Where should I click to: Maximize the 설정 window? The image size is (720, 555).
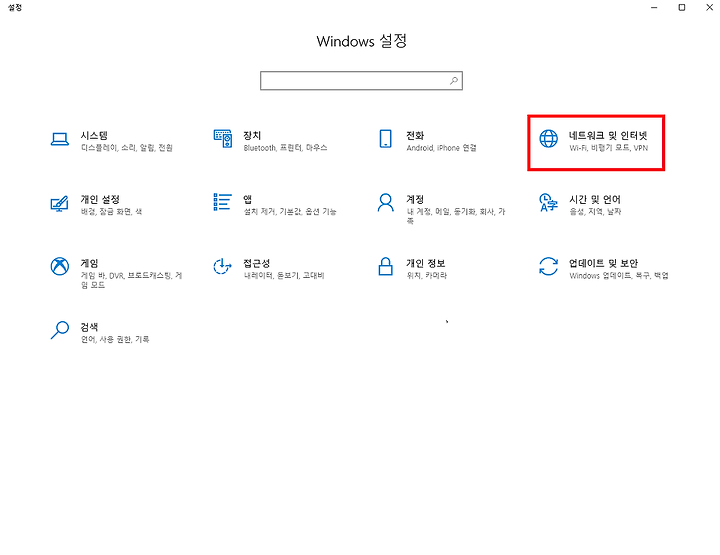682,7
